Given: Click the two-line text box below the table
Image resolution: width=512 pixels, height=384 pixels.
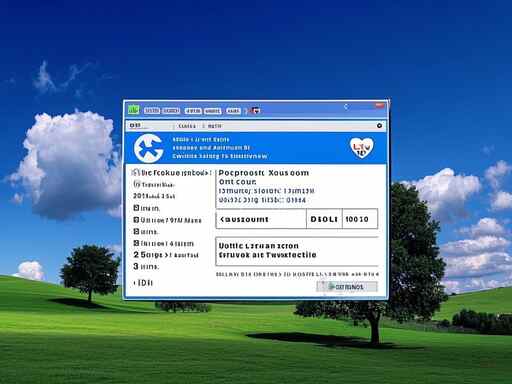Looking at the screenshot, I should [297, 251].
